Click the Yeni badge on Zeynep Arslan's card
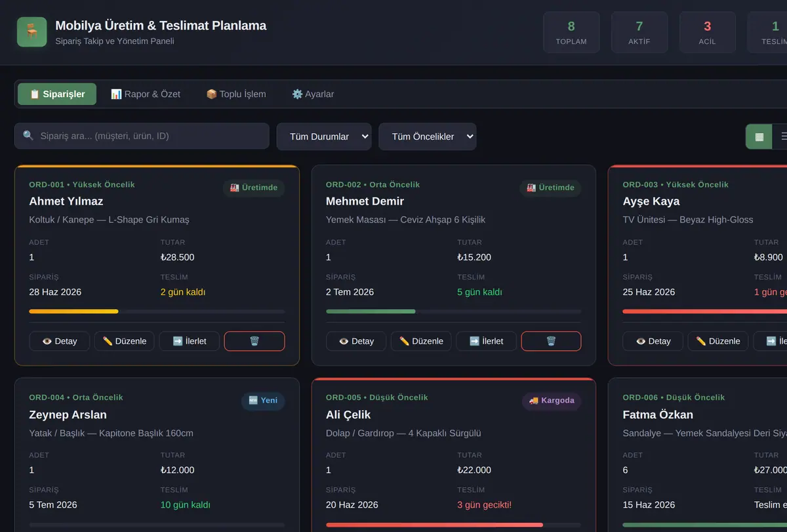This screenshot has height=532, width=787. click(x=263, y=400)
